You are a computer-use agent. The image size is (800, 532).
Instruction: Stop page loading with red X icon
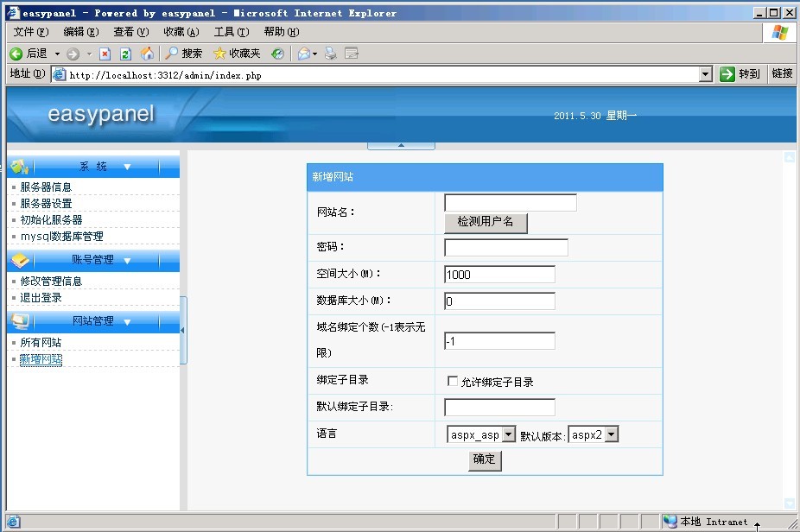105,54
